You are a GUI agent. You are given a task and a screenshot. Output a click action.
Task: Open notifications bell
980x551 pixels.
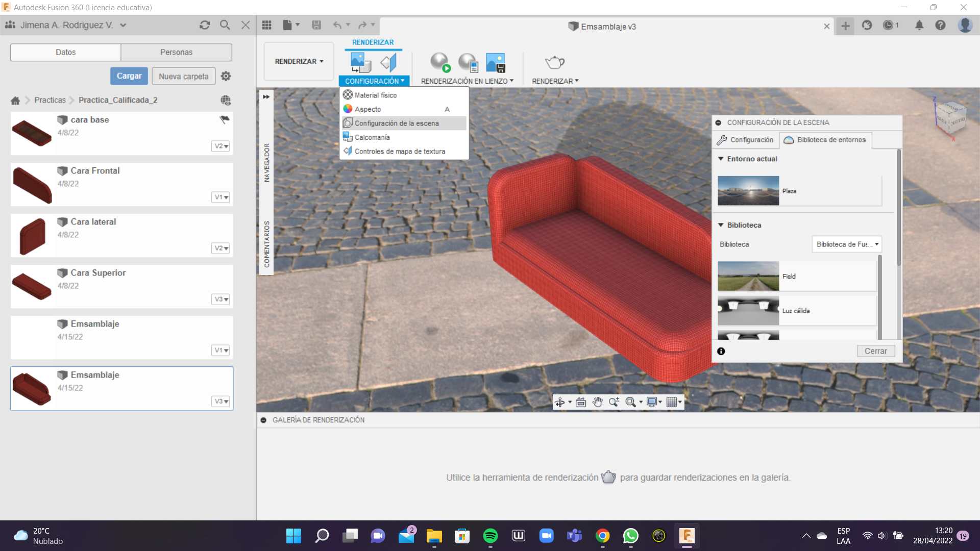tap(919, 25)
